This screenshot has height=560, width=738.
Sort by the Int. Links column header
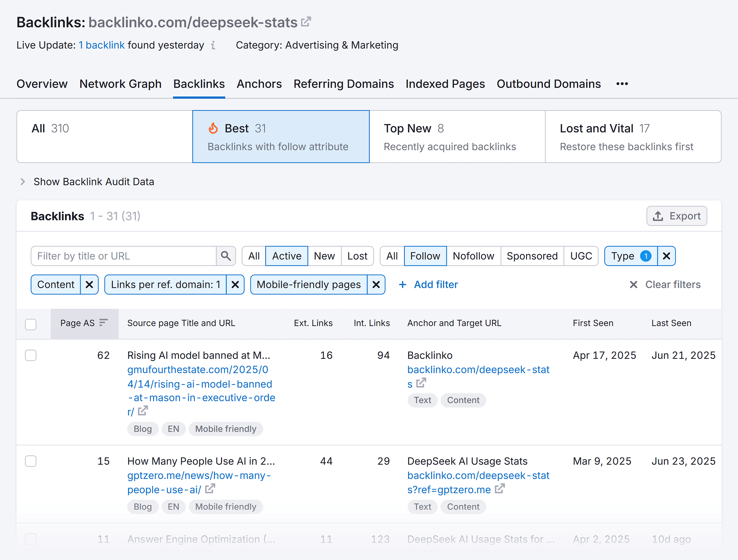372,323
